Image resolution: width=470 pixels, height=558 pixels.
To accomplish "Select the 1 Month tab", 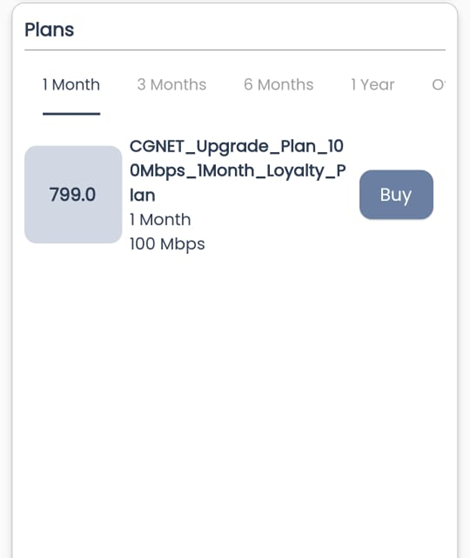I will coord(71,85).
